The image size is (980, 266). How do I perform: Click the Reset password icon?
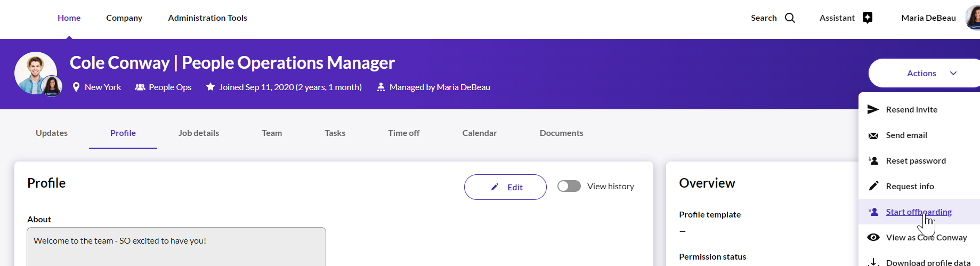click(873, 161)
